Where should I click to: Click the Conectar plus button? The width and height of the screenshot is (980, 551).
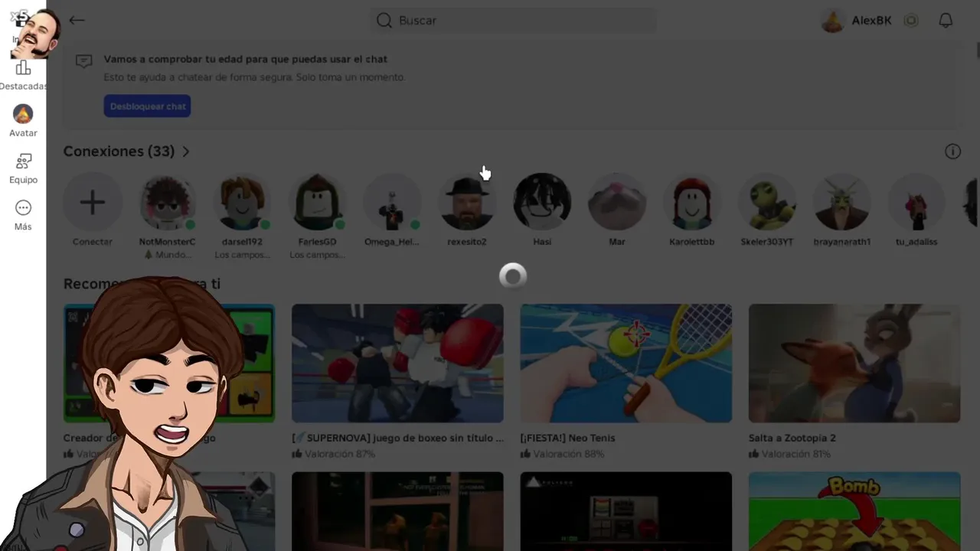click(x=93, y=202)
